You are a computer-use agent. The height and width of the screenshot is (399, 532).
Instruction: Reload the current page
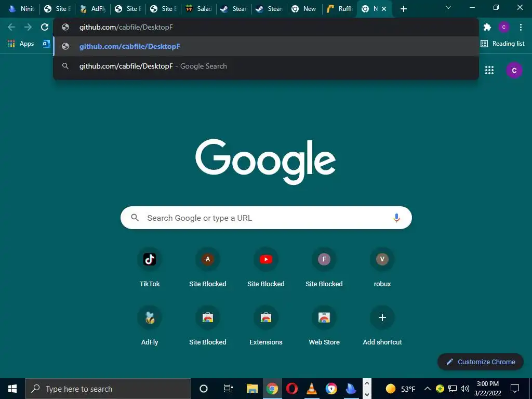[45, 27]
